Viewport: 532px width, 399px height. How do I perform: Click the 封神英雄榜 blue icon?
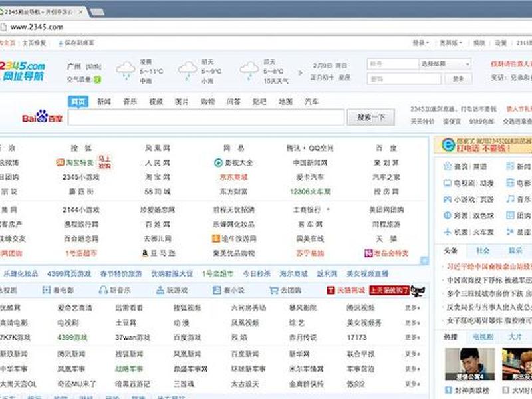click(x=448, y=390)
